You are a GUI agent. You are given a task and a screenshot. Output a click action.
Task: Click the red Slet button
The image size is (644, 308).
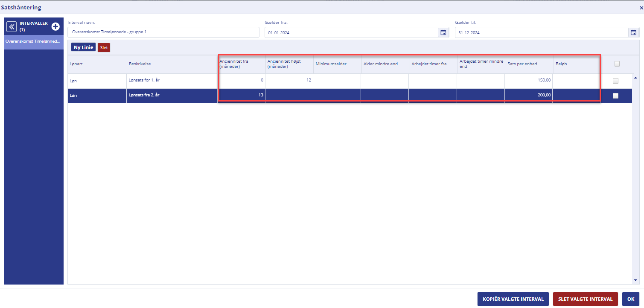tap(104, 47)
